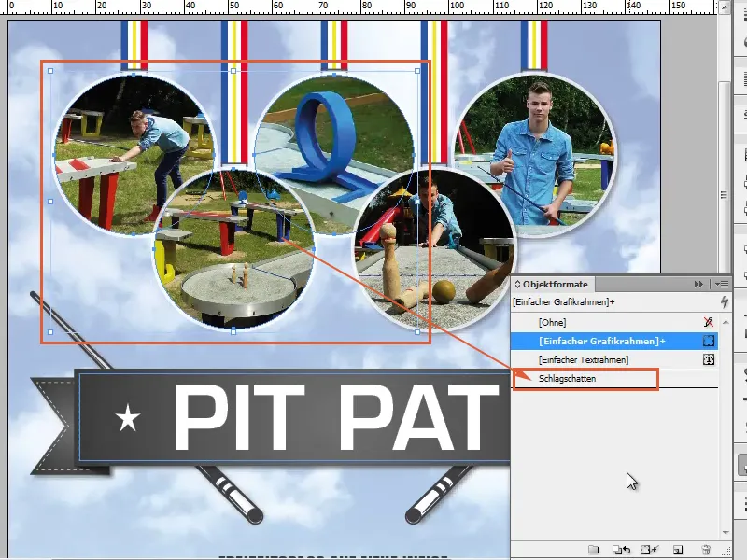Apply the Schlagschatten object style
Image resolution: width=747 pixels, height=560 pixels.
614,379
